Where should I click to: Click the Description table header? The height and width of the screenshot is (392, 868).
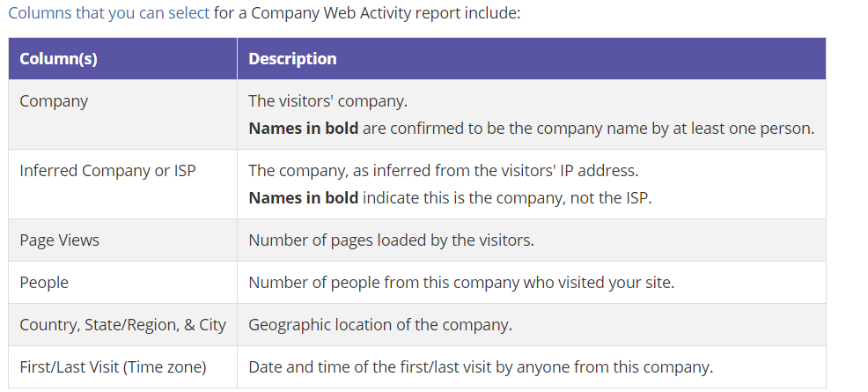292,59
